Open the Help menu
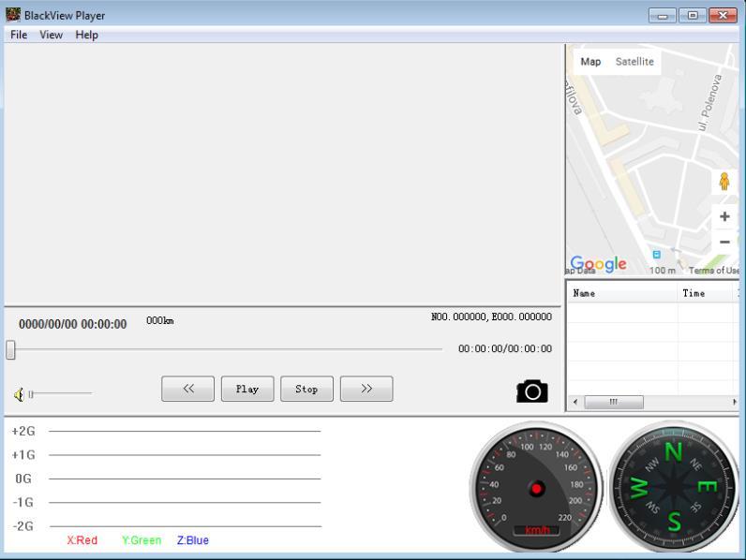This screenshot has width=746, height=560. click(x=86, y=35)
